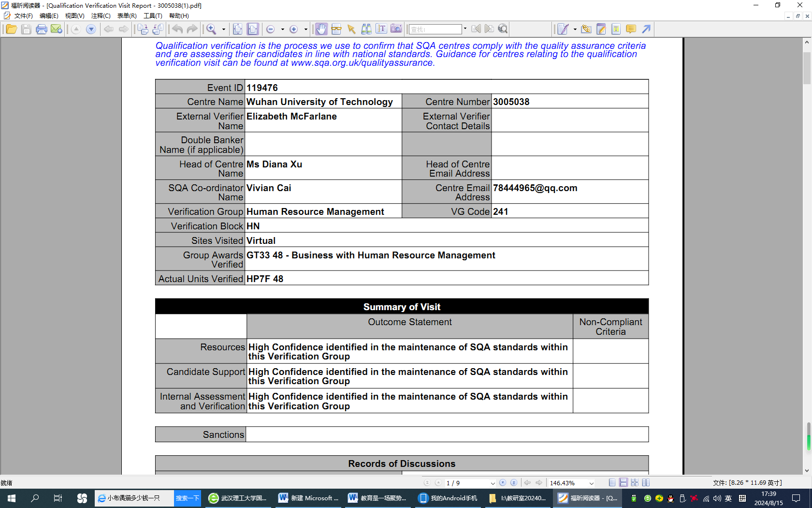
Task: Click the binoculars search icon
Action: tap(366, 30)
